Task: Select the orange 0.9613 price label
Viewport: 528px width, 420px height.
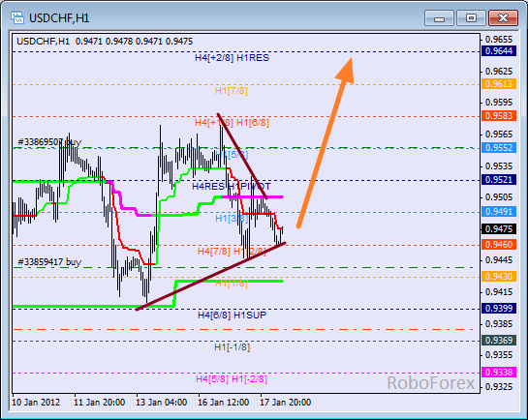Action: [499, 84]
